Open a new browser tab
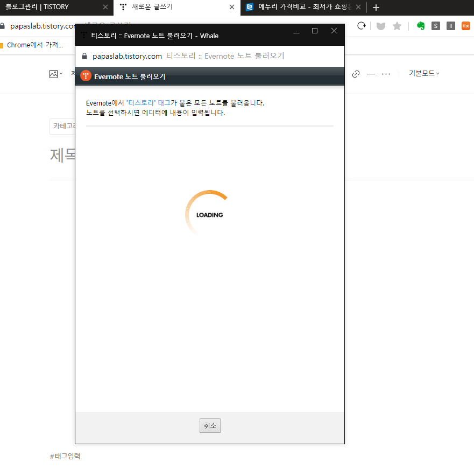Image resolution: width=474 pixels, height=476 pixels. point(376,8)
